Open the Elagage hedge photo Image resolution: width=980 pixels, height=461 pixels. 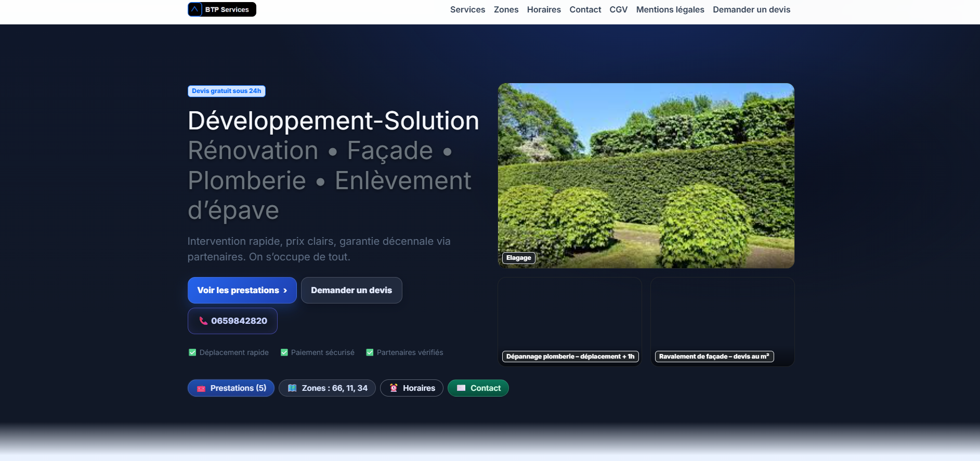pyautogui.click(x=646, y=176)
